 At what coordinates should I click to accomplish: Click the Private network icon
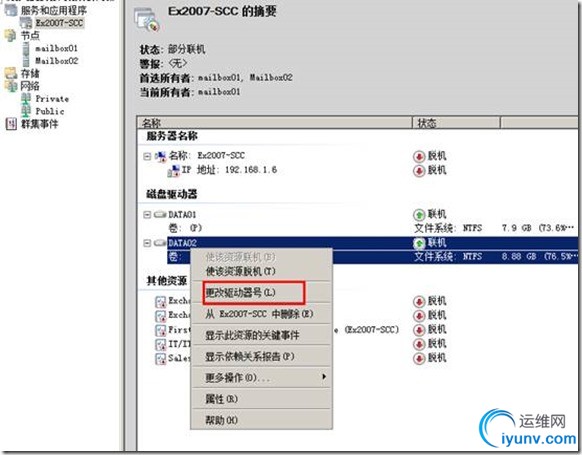pos(26,99)
